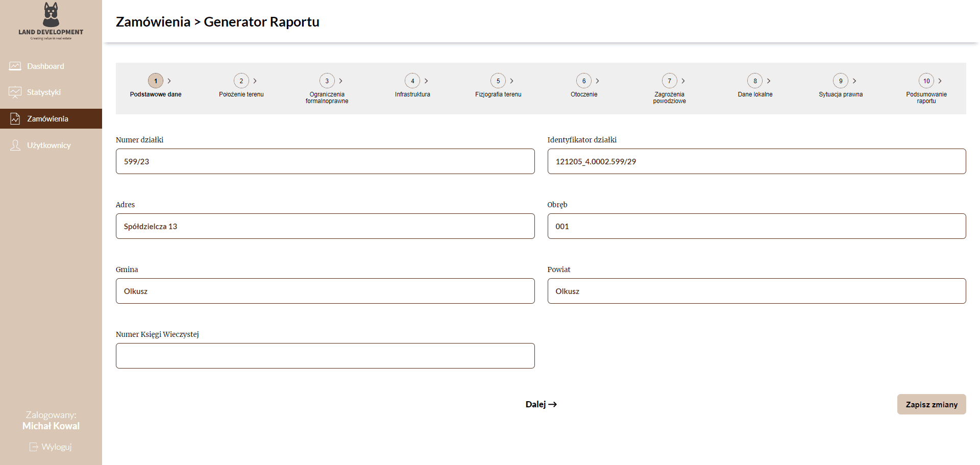The width and height of the screenshot is (980, 465).
Task: Click chevron beside step 8 Dane lokalne
Action: [x=769, y=81]
